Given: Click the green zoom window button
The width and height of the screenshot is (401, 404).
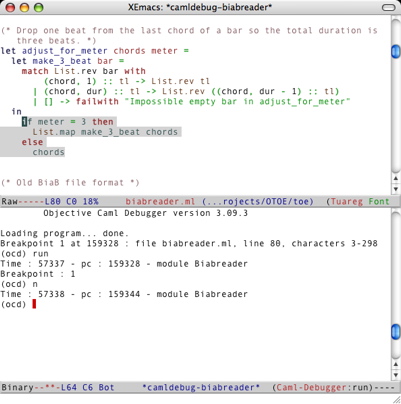Looking at the screenshot, I should click(39, 7).
